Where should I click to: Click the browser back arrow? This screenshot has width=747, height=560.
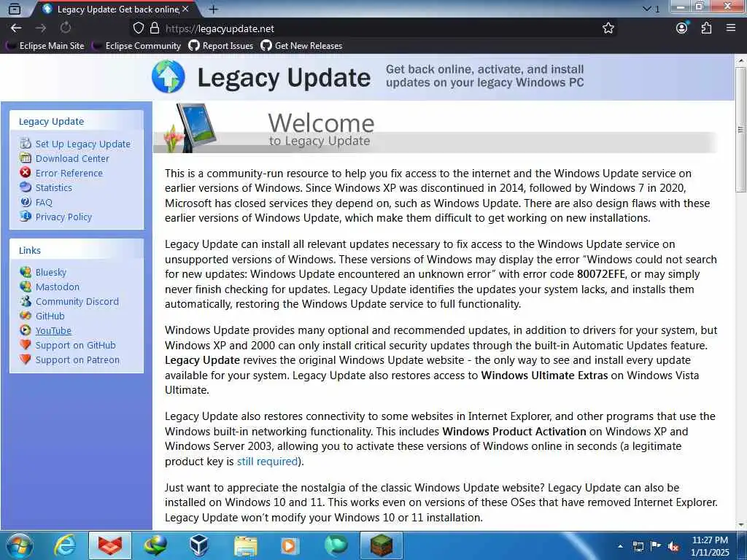[16, 28]
